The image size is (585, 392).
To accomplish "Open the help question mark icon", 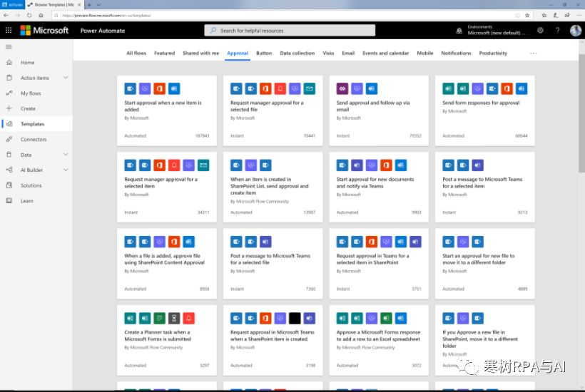I will 558,30.
